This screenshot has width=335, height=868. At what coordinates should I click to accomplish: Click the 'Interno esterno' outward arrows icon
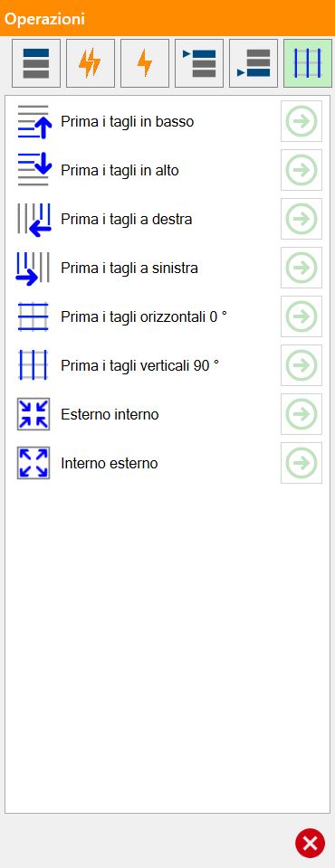[x=33, y=463]
